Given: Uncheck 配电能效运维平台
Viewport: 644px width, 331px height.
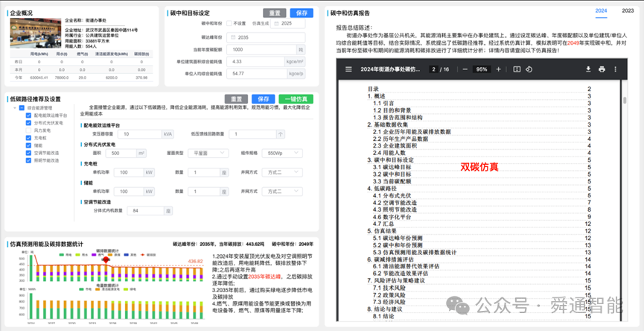Looking at the screenshot, I should (x=28, y=116).
